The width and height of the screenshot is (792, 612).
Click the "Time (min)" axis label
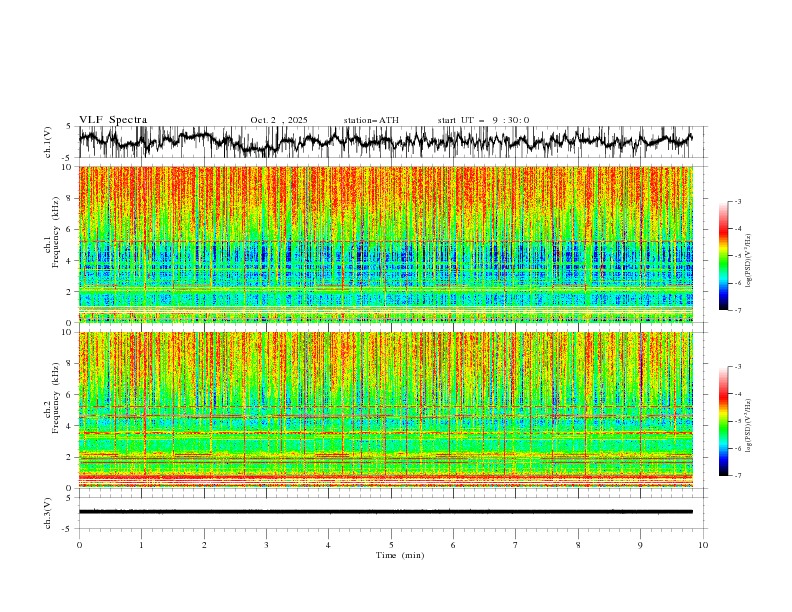(x=400, y=555)
